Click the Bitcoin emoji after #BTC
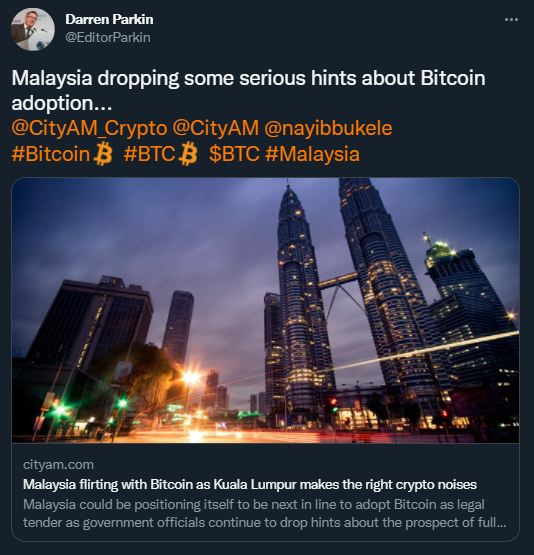This screenshot has width=534, height=555. coord(188,154)
